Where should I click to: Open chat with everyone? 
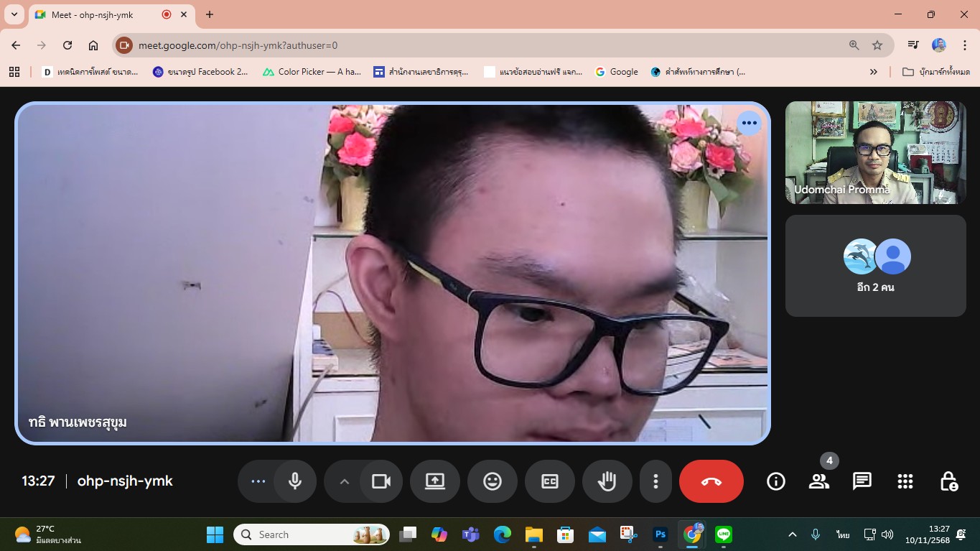pyautogui.click(x=862, y=481)
